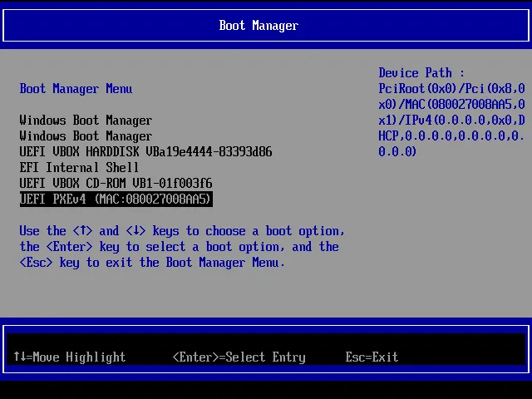
Task: Select the first Windows Boot Manager entry
Action: (x=86, y=121)
